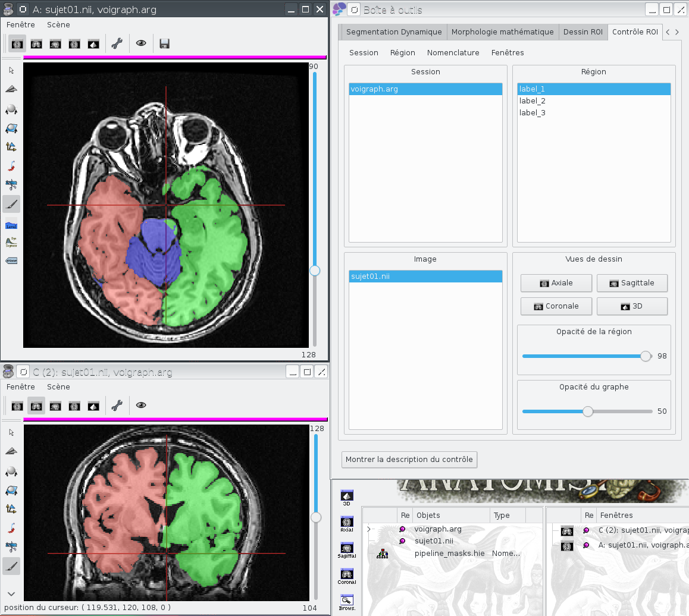Open a new 3D window from sidebar
This screenshot has height=616, width=689.
[x=347, y=496]
